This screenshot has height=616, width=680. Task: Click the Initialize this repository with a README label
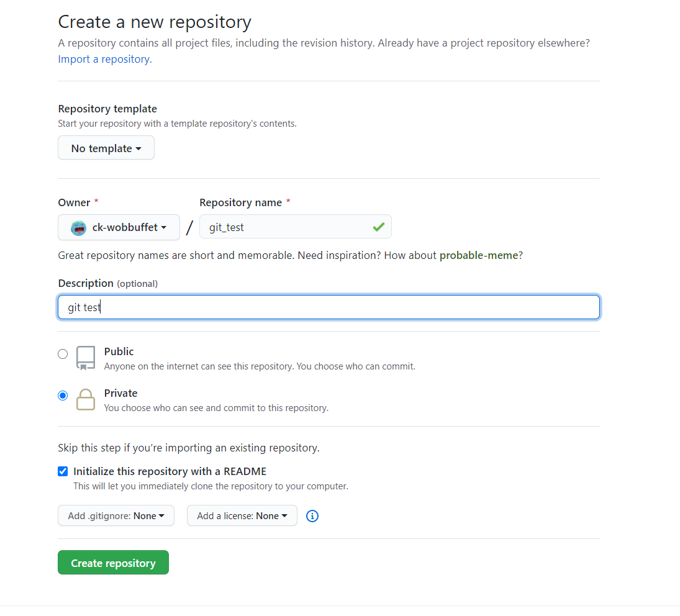click(x=170, y=471)
